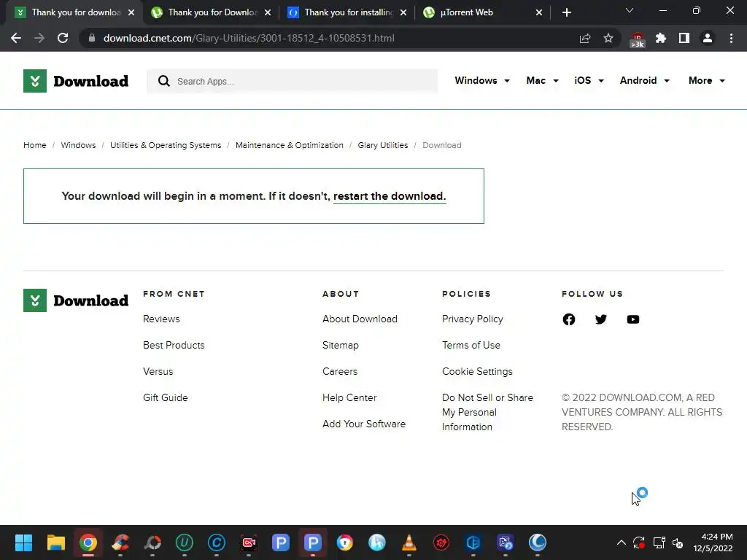Open Maintenance & Optimization breadcrumb

[x=289, y=145]
